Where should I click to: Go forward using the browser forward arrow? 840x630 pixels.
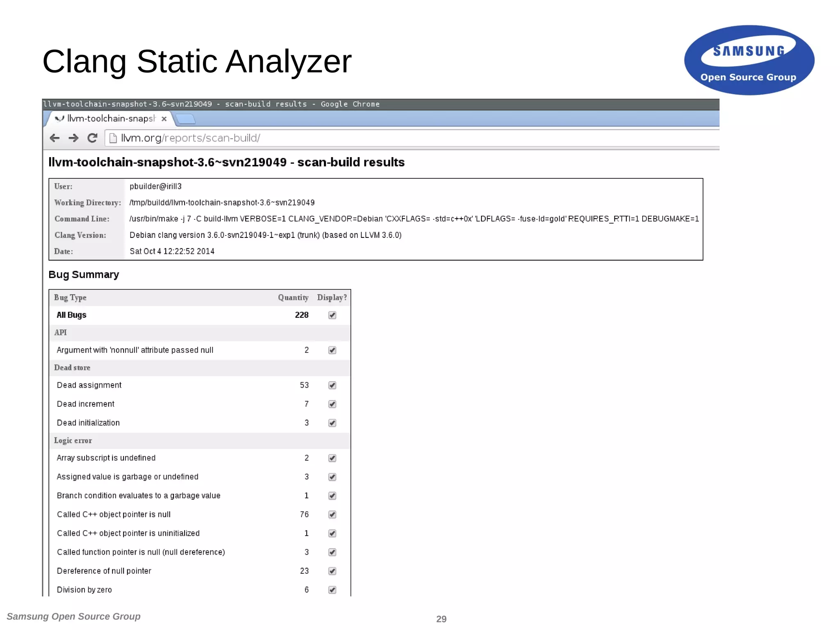click(73, 138)
